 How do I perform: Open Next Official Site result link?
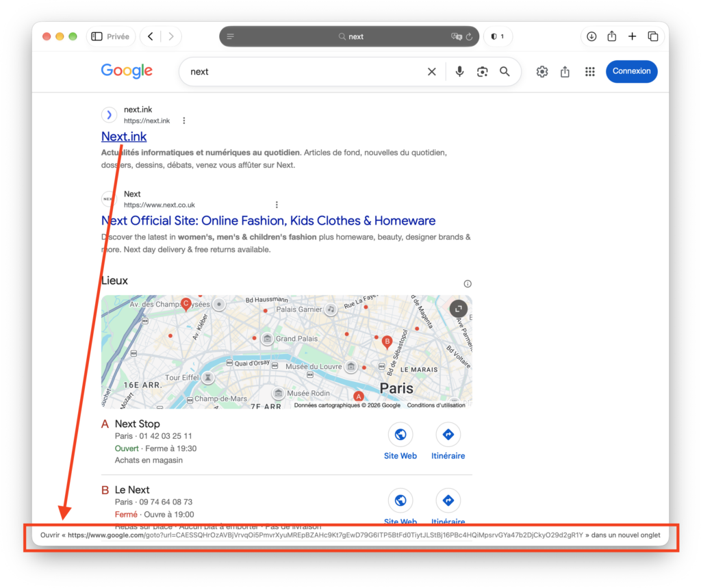pyautogui.click(x=268, y=220)
